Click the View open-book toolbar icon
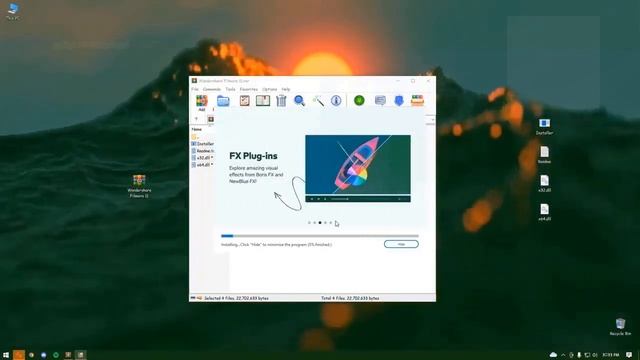This screenshot has width=640, height=360. click(263, 100)
